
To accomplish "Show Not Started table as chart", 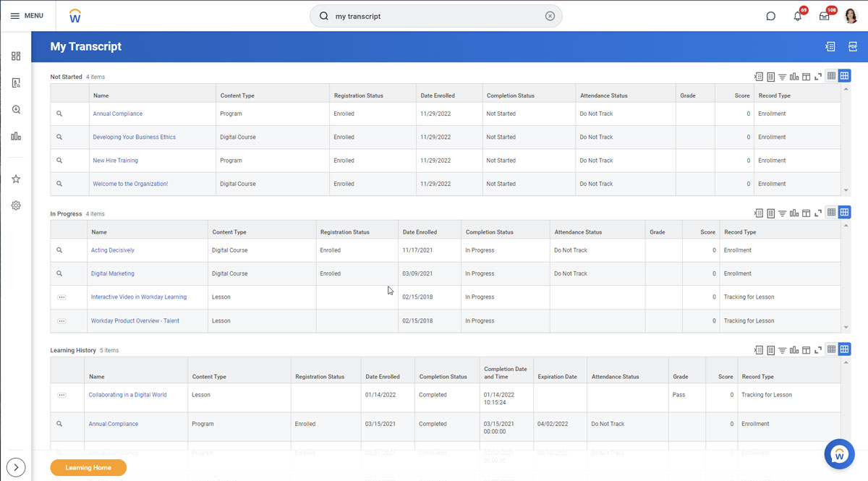I will pos(794,76).
